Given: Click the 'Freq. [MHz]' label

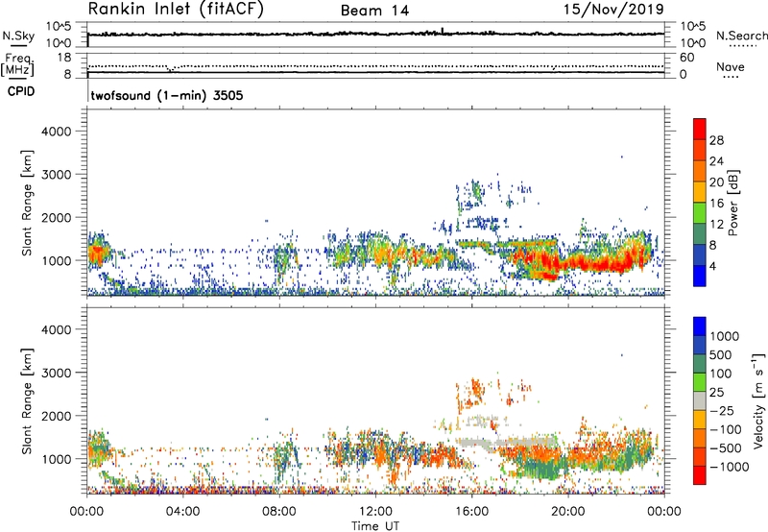Looking at the screenshot, I should pos(18,64).
